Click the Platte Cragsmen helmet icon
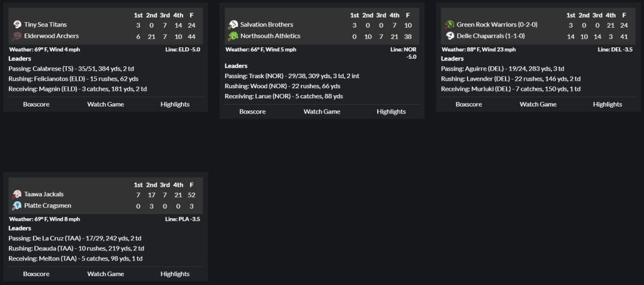The image size is (644, 285). tap(18, 206)
